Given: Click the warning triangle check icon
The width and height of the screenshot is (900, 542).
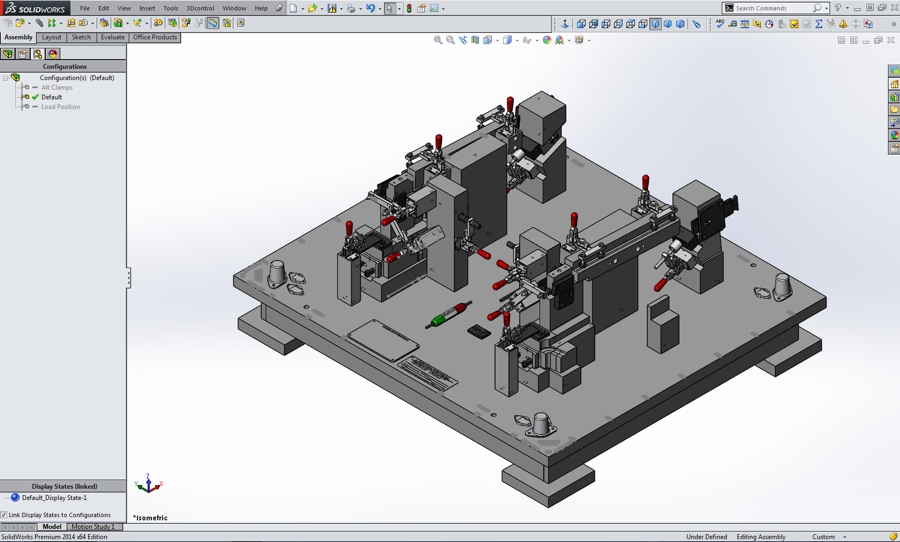Looking at the screenshot, I should coord(843,24).
